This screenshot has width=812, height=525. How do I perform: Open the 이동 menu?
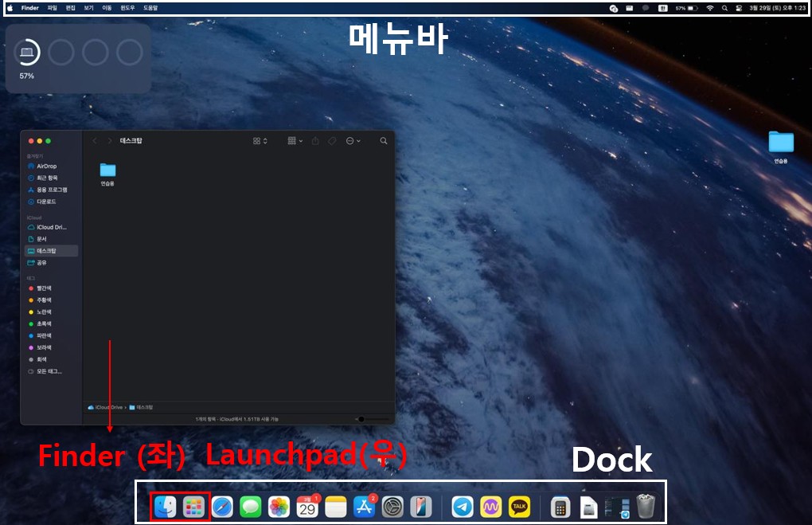pos(107,8)
